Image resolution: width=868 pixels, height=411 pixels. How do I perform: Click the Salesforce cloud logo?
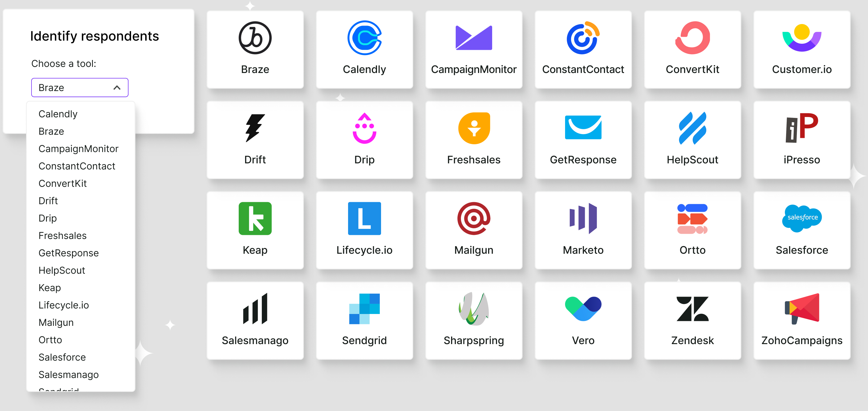pyautogui.click(x=802, y=218)
